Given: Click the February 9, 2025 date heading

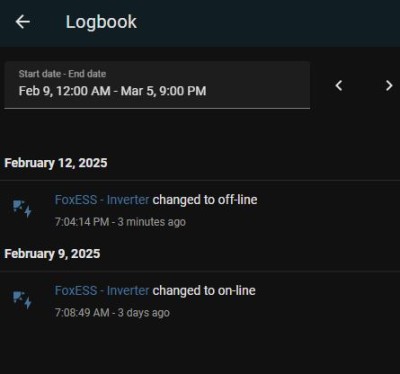Looking at the screenshot, I should (x=52, y=254).
